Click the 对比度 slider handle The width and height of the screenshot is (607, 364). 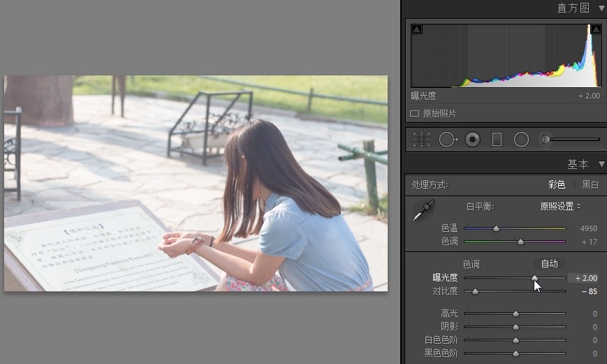[x=476, y=291]
